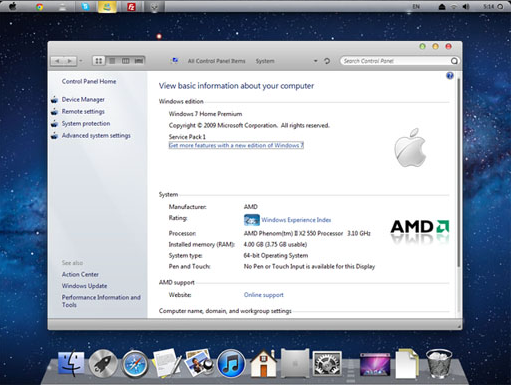Viewport: 511px width, 385px height.
Task: Open the TextEdit paper-and-pen dock icon
Action: [x=166, y=363]
